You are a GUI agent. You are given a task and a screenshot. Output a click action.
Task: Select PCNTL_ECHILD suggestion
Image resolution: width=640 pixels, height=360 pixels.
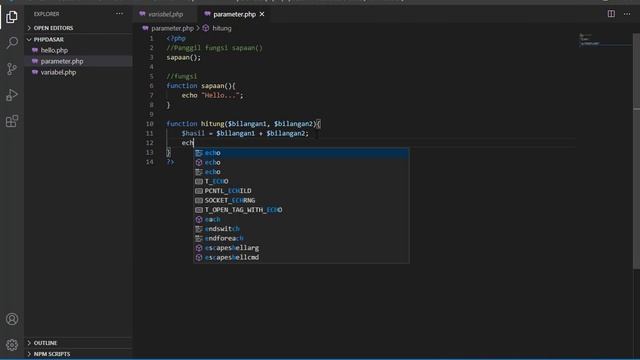coord(301,191)
